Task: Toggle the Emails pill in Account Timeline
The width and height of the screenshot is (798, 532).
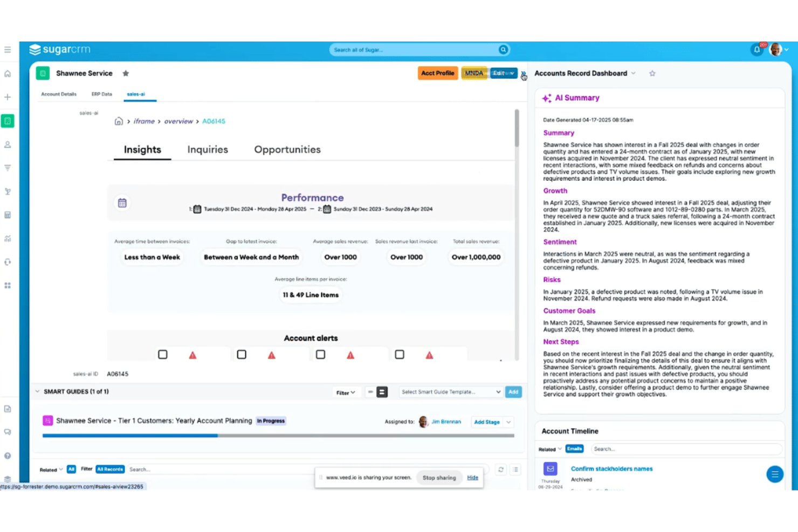Action: click(575, 449)
